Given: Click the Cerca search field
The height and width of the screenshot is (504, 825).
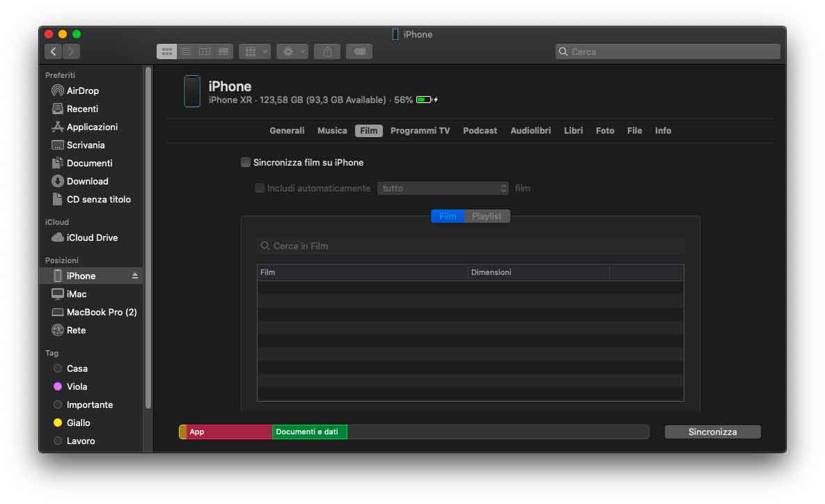Looking at the screenshot, I should pyautogui.click(x=668, y=52).
